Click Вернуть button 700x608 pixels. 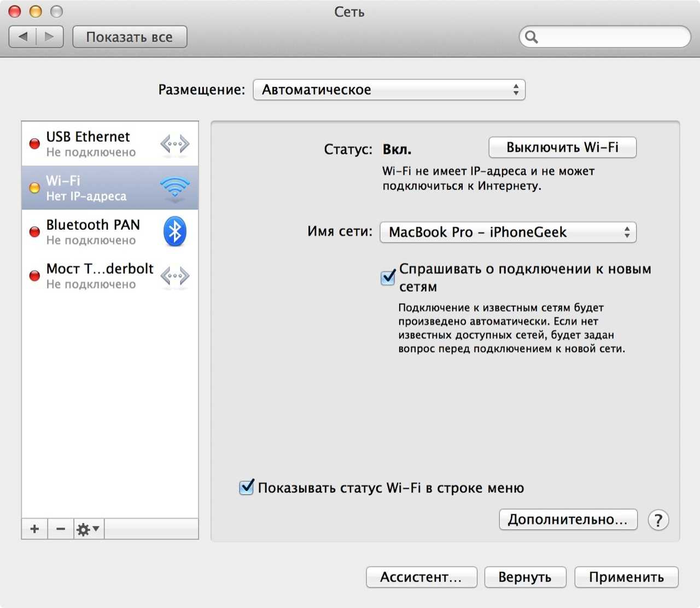(525, 577)
